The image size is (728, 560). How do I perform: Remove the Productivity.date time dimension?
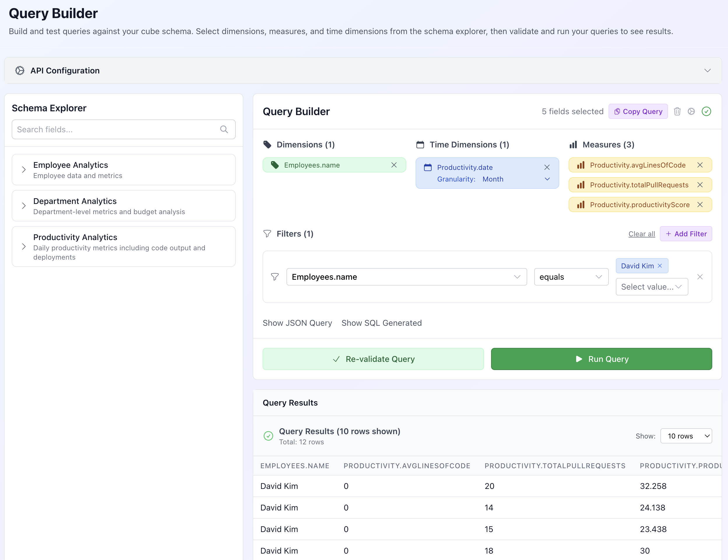(547, 167)
